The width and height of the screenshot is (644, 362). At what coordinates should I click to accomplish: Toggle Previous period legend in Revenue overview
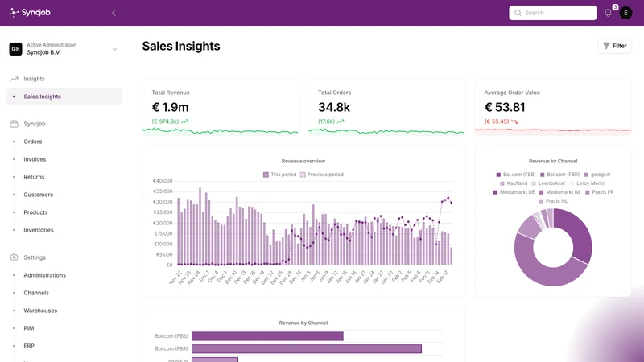click(321, 175)
